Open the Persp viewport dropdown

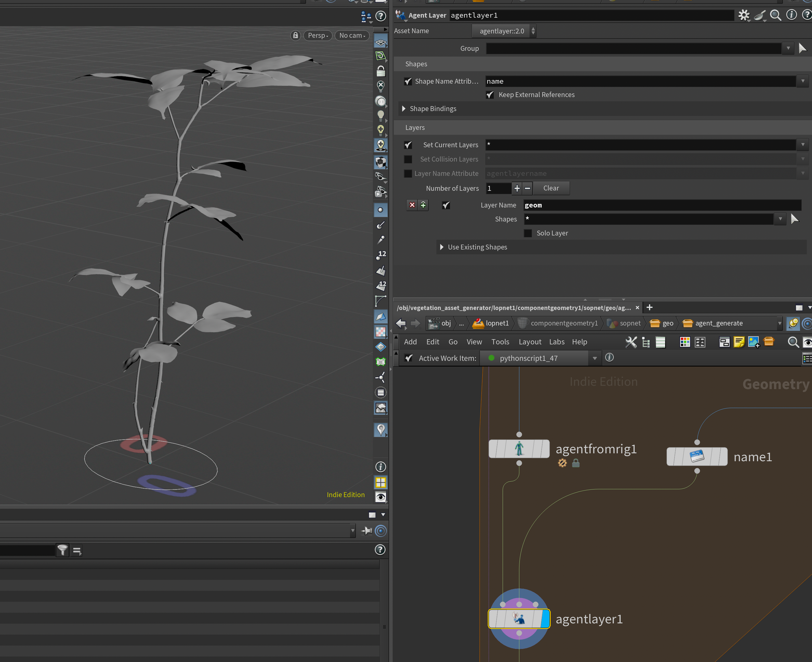[318, 35]
